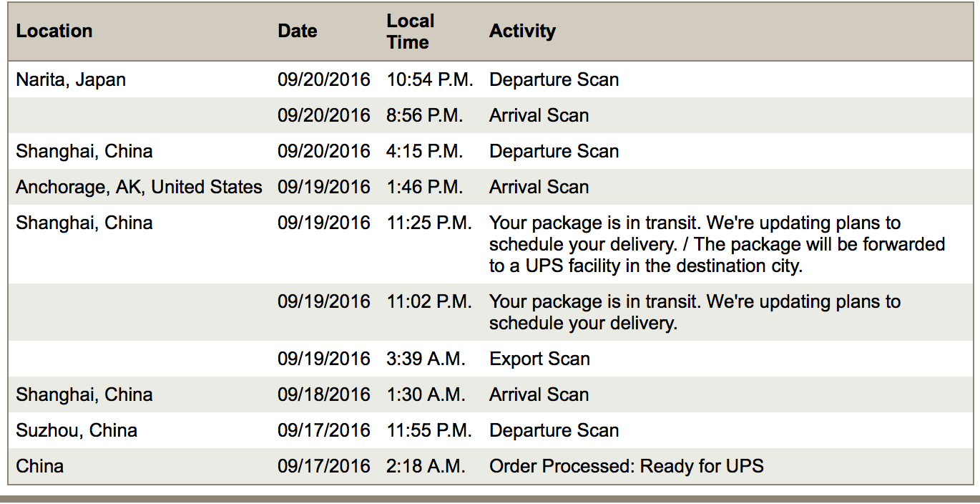Select the 3:39 A.M. time cell
This screenshot has width=980, height=504.
pyautogui.click(x=426, y=359)
